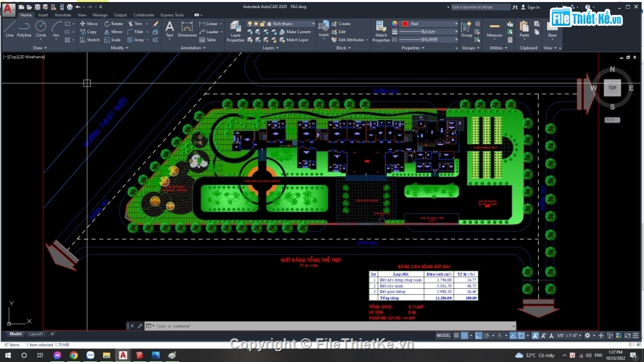Activate the Move command
This screenshot has height=362, width=644.
point(89,24)
